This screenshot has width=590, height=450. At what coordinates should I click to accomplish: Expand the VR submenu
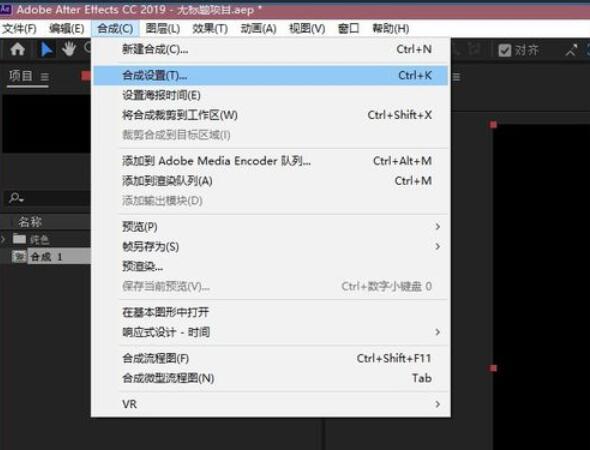[x=271, y=404]
